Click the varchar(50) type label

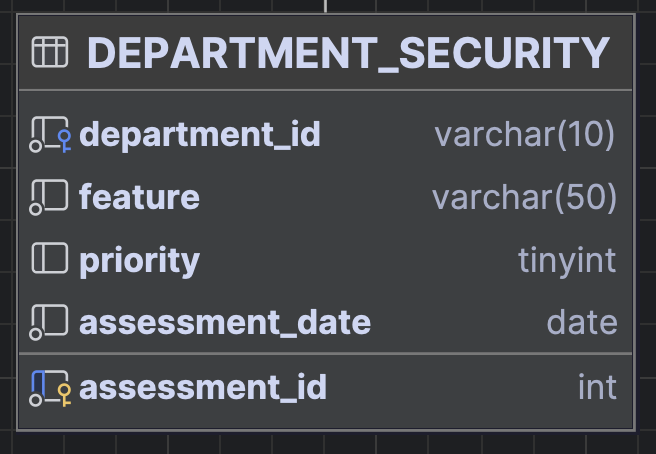pyautogui.click(x=524, y=198)
